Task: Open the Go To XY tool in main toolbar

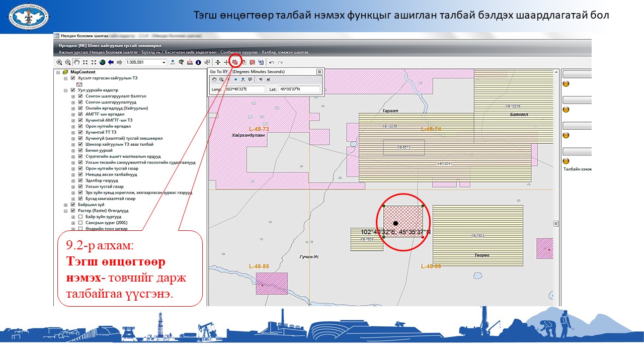Action: click(x=173, y=62)
